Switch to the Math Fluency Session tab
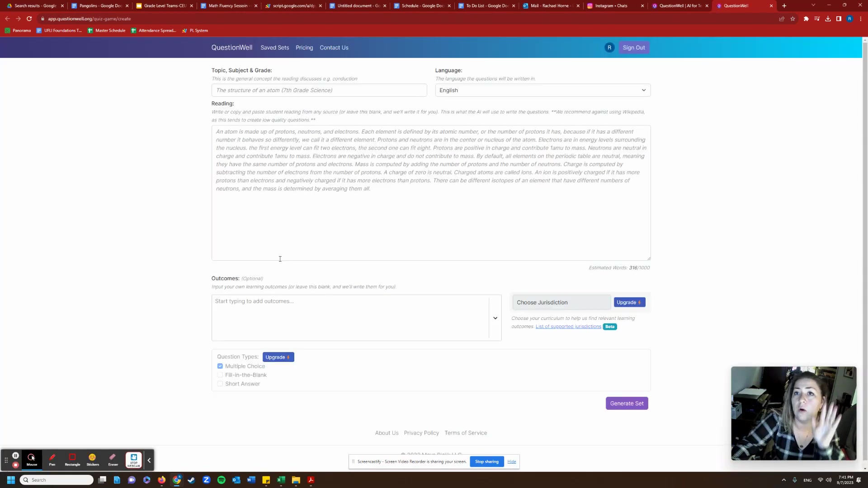The width and height of the screenshot is (868, 488). [x=228, y=5]
